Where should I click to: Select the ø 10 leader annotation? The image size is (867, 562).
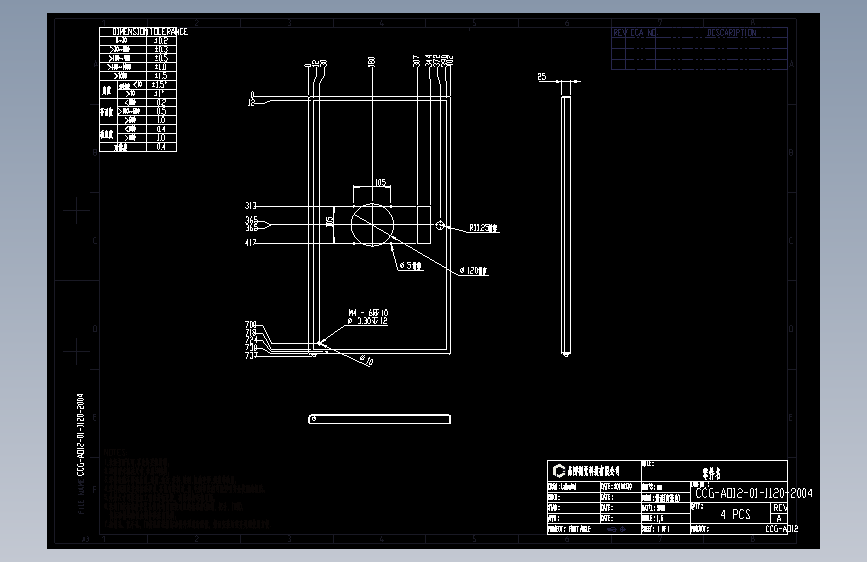tap(367, 361)
